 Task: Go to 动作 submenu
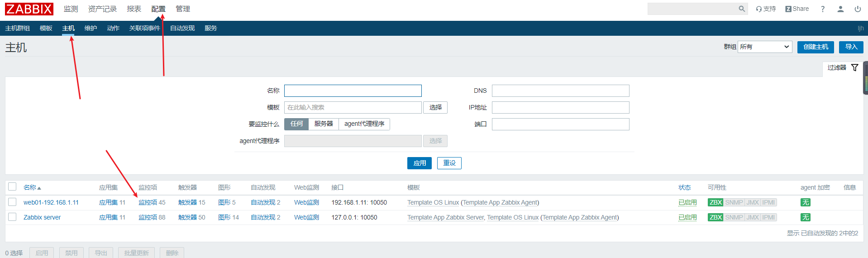113,28
